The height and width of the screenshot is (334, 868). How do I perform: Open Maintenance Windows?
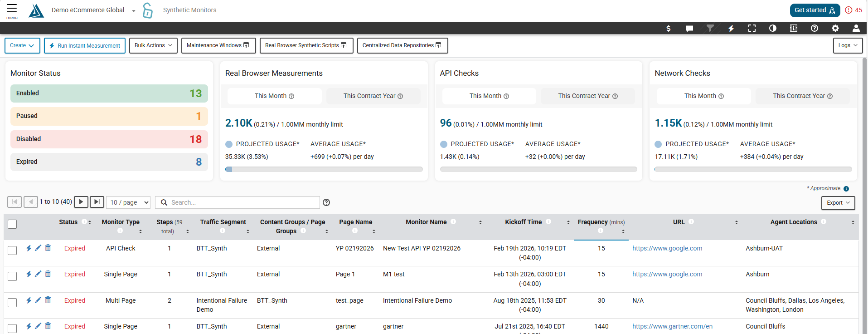tap(218, 45)
